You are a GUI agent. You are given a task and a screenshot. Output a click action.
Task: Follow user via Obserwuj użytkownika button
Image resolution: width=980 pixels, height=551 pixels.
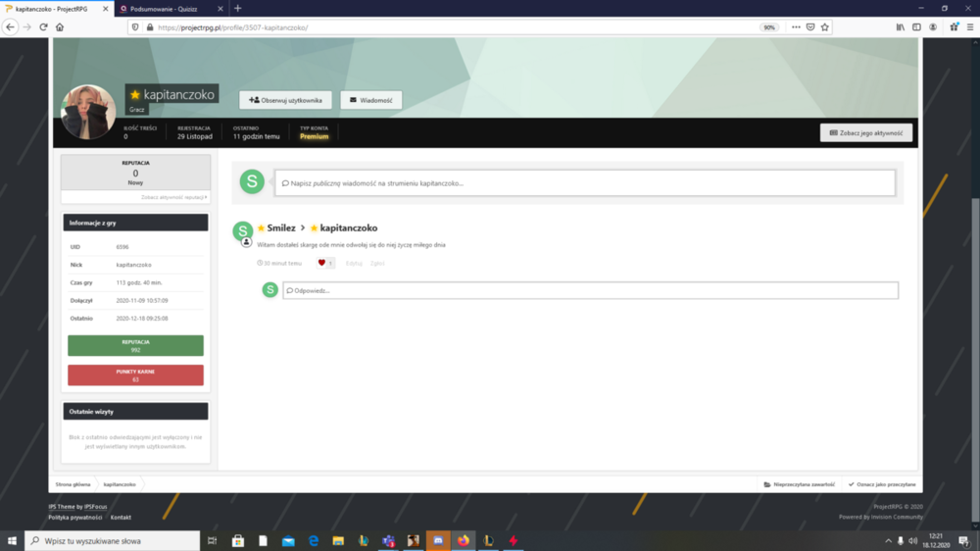click(x=285, y=100)
